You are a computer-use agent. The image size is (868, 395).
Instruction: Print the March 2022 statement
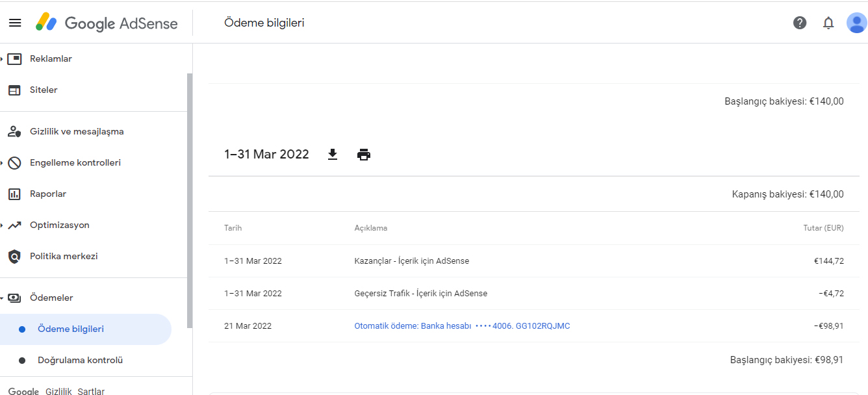point(364,155)
